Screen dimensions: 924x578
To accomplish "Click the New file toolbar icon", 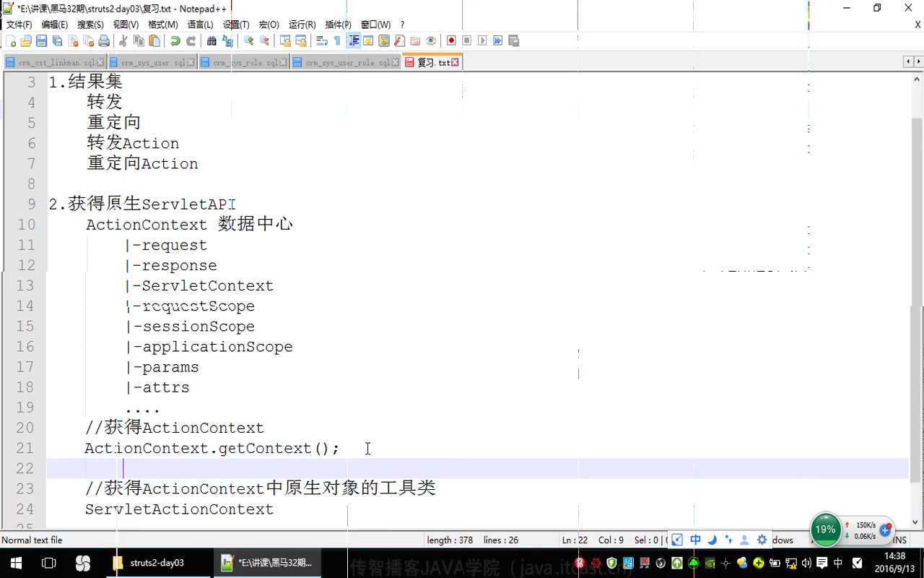I will (11, 41).
